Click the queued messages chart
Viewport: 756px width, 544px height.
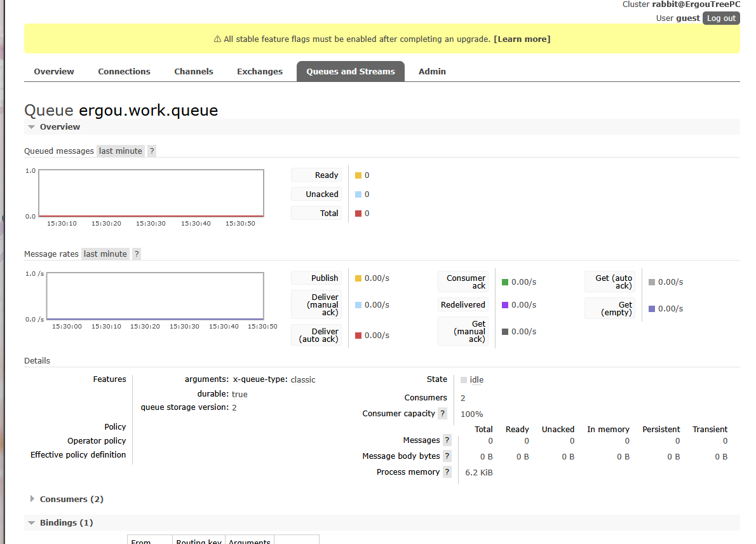(x=151, y=193)
